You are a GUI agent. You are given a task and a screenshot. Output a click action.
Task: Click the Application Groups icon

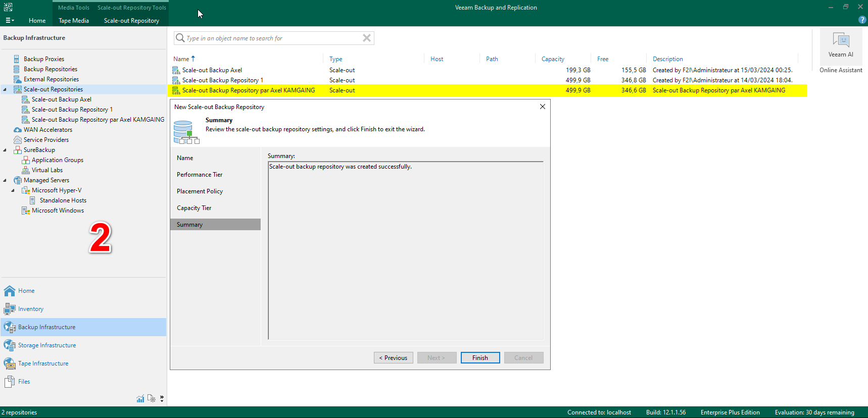click(x=25, y=160)
